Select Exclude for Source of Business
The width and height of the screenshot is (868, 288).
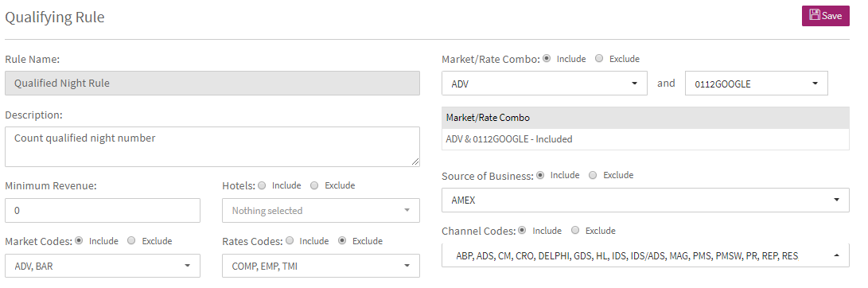593,175
